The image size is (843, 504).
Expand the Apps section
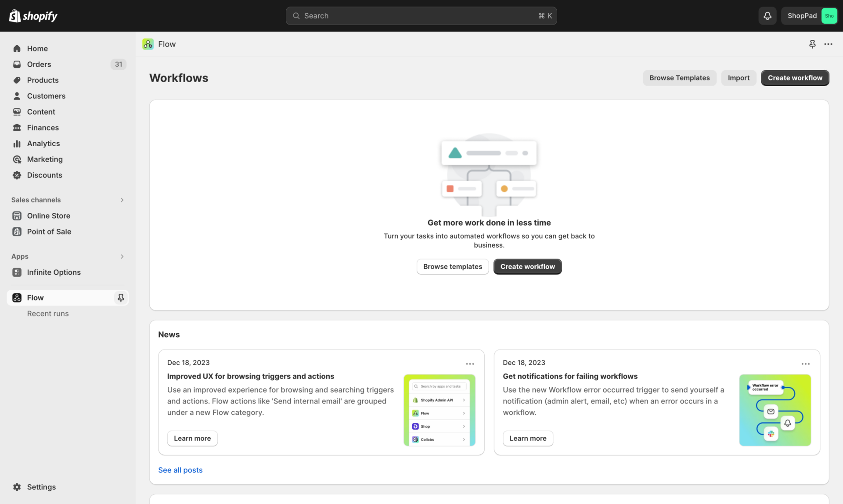click(122, 256)
